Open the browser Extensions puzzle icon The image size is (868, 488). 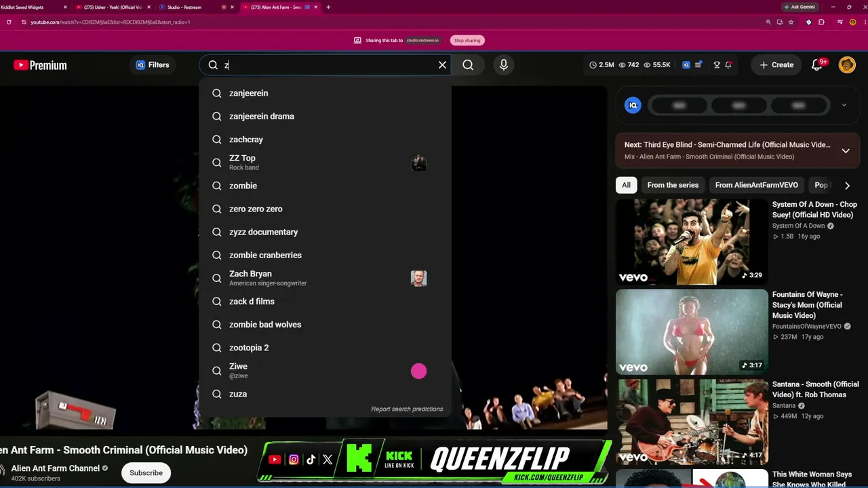821,22
